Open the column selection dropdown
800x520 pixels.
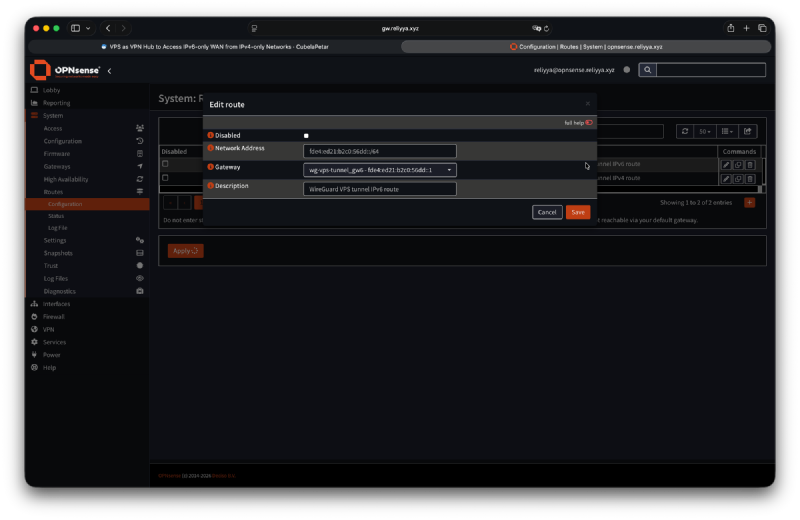(727, 131)
